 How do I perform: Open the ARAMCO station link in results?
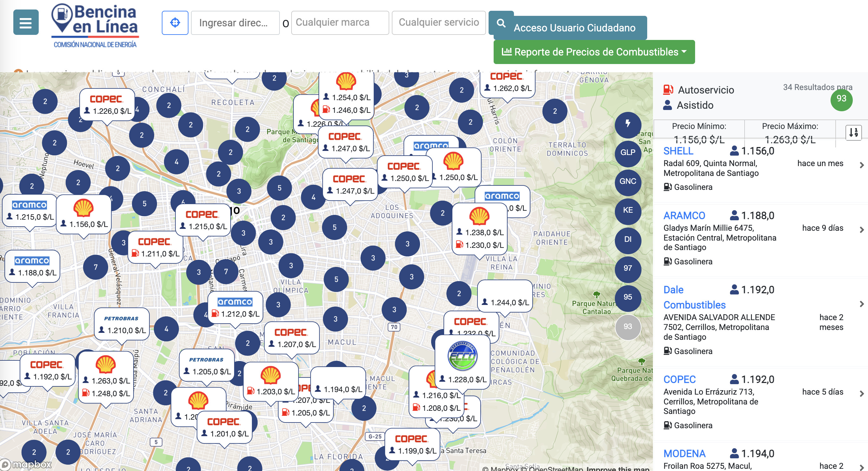685,215
